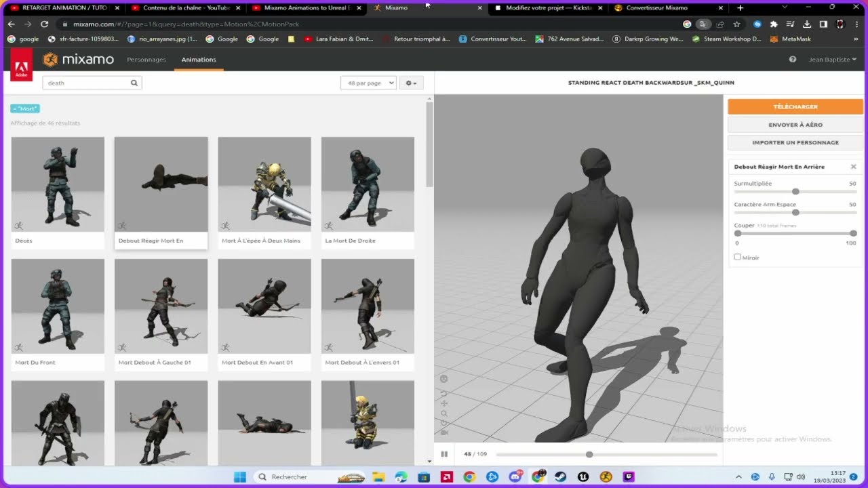Pause the animation playback
The height and width of the screenshot is (488, 868).
[444, 454]
